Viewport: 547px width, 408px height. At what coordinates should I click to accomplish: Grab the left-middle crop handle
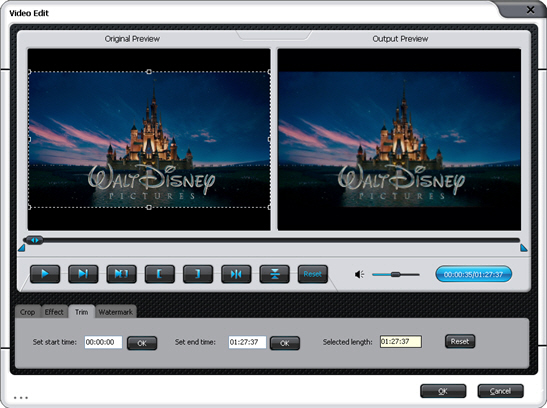click(29, 139)
